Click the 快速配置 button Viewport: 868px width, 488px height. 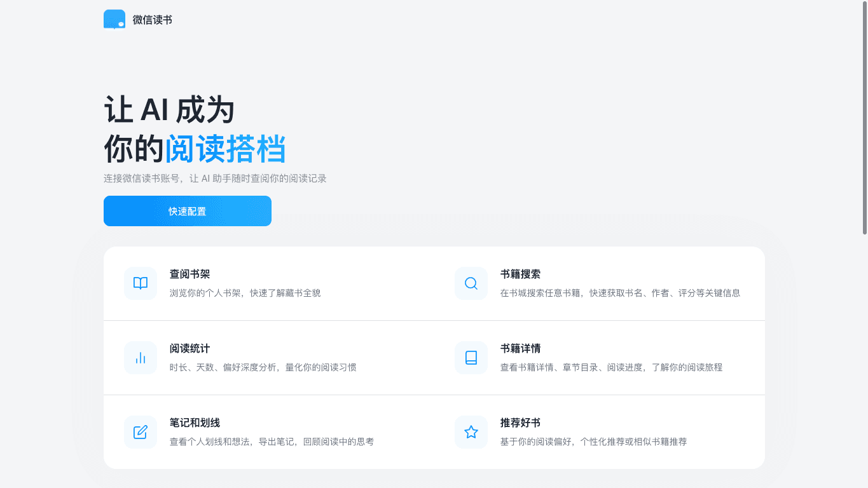(188, 211)
